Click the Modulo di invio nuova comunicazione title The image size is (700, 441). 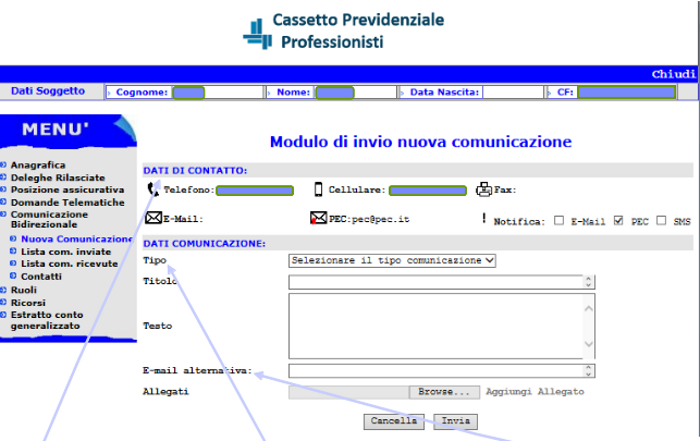click(x=421, y=141)
